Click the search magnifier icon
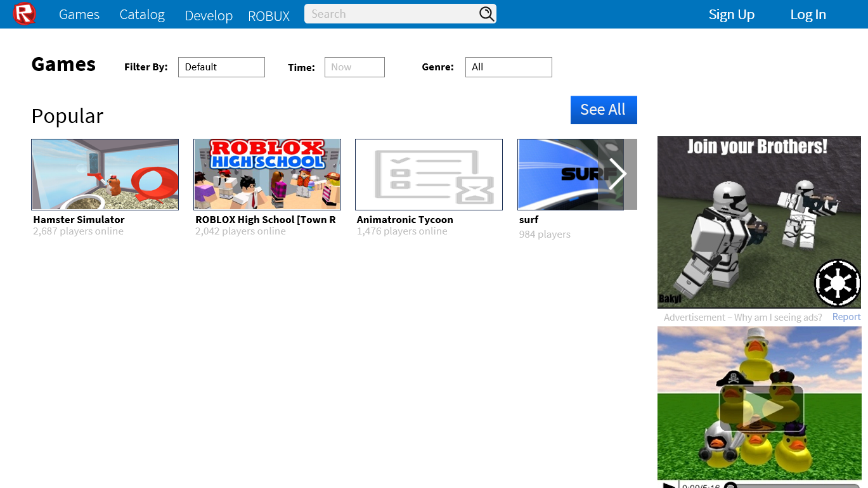 tap(486, 14)
